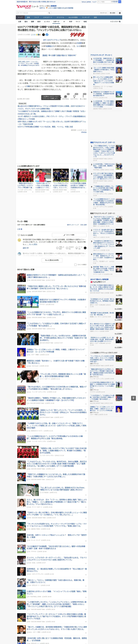Open 負傷交代の"ロス五輪世代"キャプテン市原吏音 article
The image size is (138, 644).
tap(63, 301)
